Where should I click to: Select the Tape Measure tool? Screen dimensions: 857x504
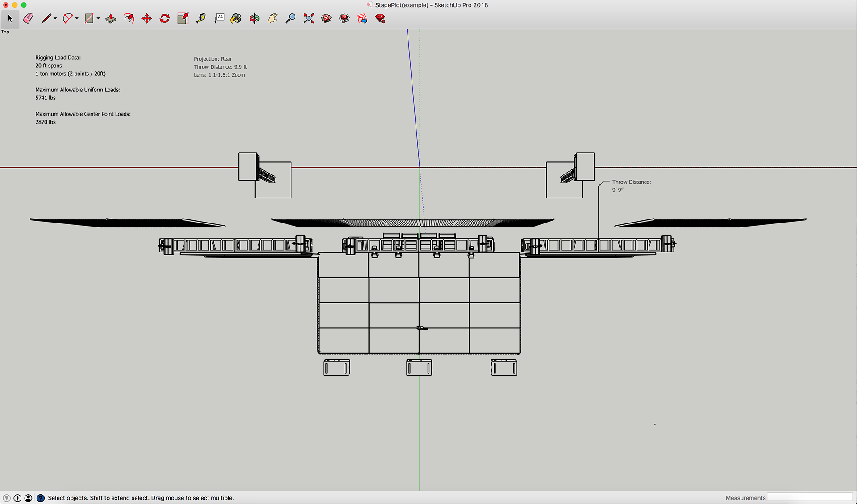tap(201, 18)
